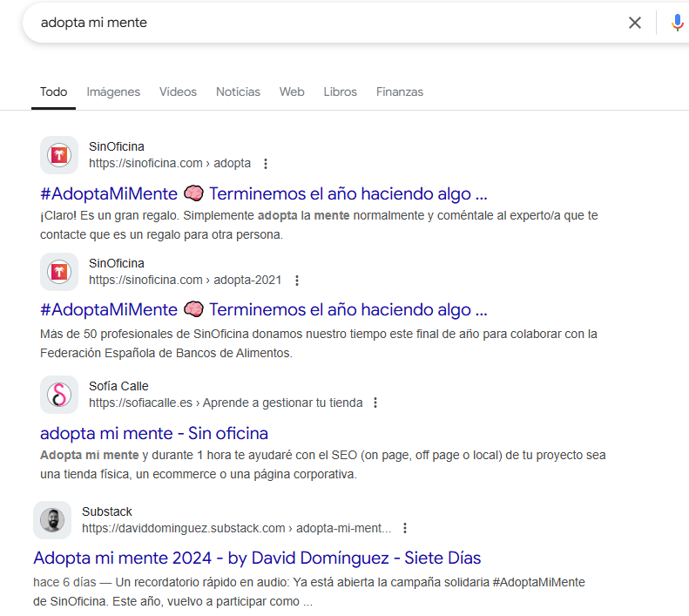The height and width of the screenshot is (616, 689).
Task: Open three-dot menu for adopta-2021 result
Action: [297, 281]
